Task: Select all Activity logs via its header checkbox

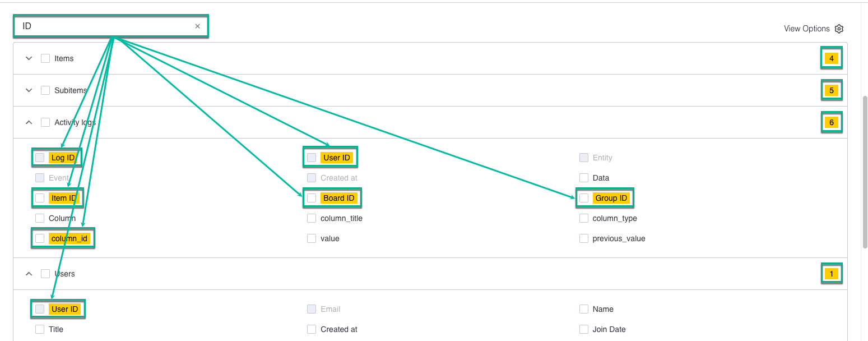Action: pyautogui.click(x=45, y=122)
